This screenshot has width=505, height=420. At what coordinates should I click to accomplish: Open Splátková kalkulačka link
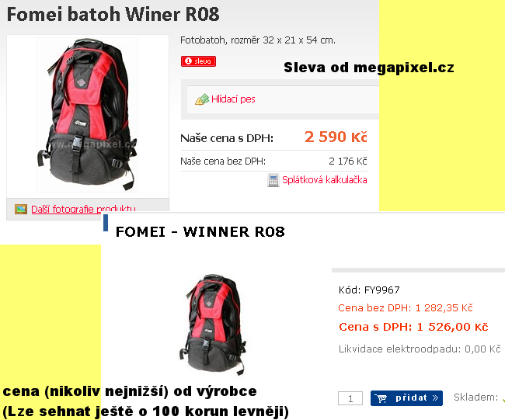point(325,179)
